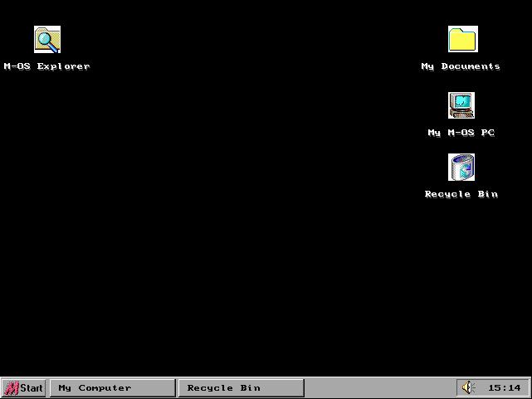
Task: Select the 'My M-OS PC' icon label
Action: coord(461,133)
